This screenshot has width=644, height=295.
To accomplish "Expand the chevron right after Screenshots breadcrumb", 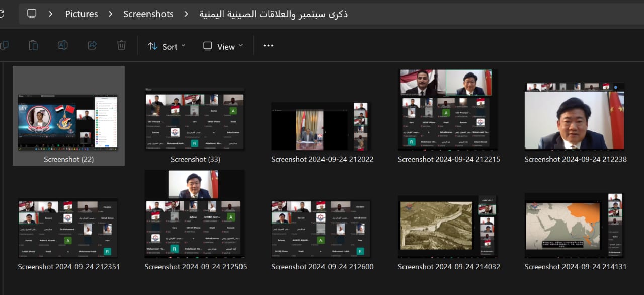I will point(186,14).
